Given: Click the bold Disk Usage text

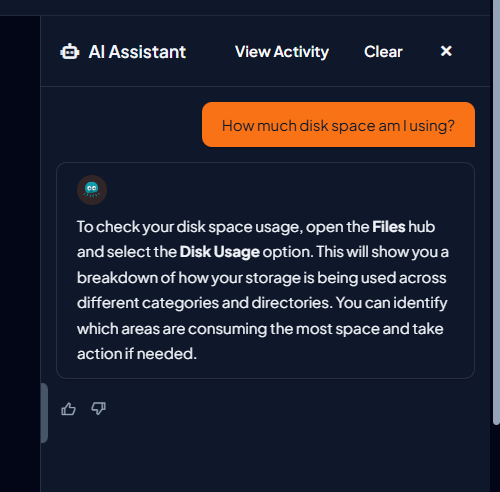Looking at the screenshot, I should (219, 252).
